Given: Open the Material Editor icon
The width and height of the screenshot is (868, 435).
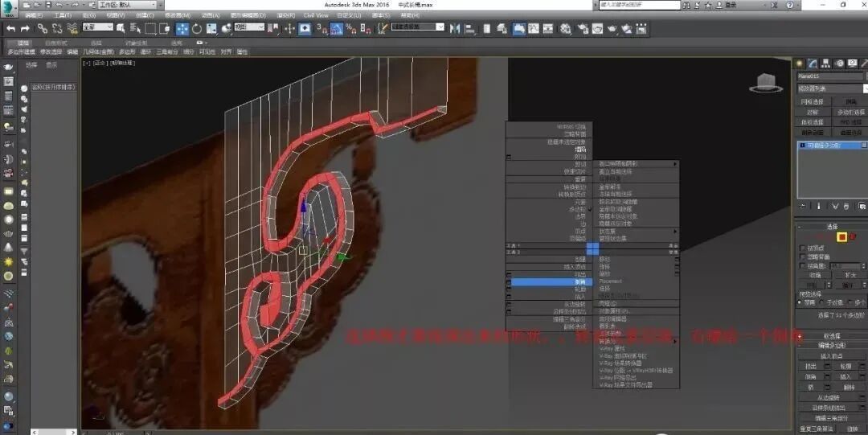Looking at the screenshot, I should point(565,29).
